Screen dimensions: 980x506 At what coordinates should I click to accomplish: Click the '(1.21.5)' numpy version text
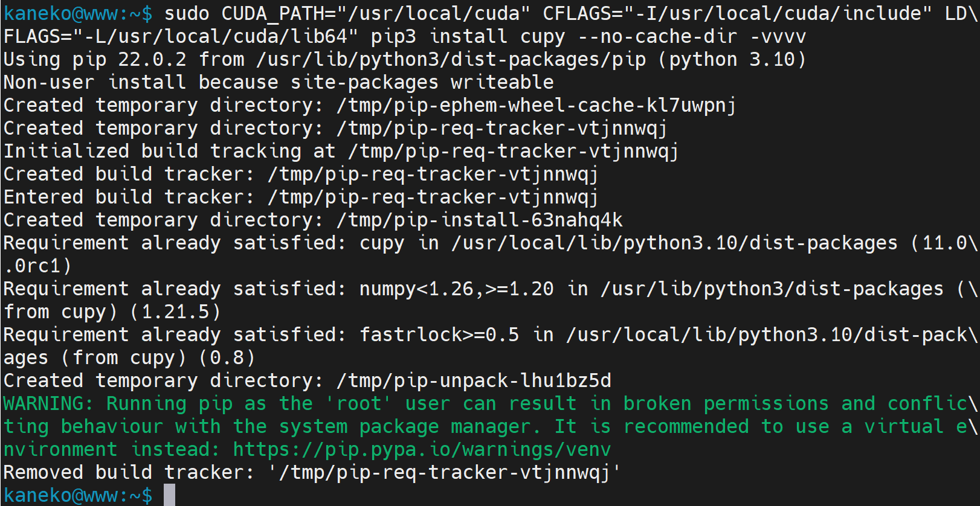175,312
